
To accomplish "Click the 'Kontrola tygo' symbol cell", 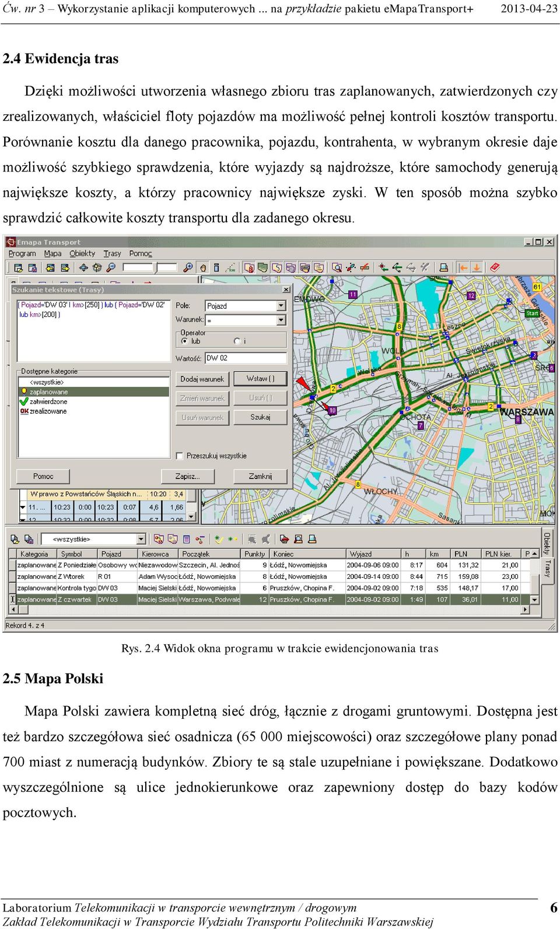I will (76, 588).
